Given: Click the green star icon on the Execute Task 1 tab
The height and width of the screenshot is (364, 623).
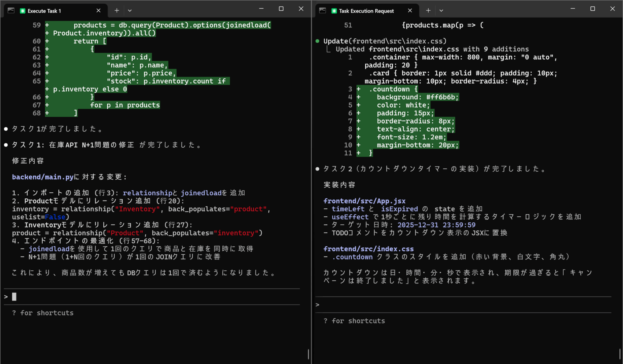Looking at the screenshot, I should [23, 11].
